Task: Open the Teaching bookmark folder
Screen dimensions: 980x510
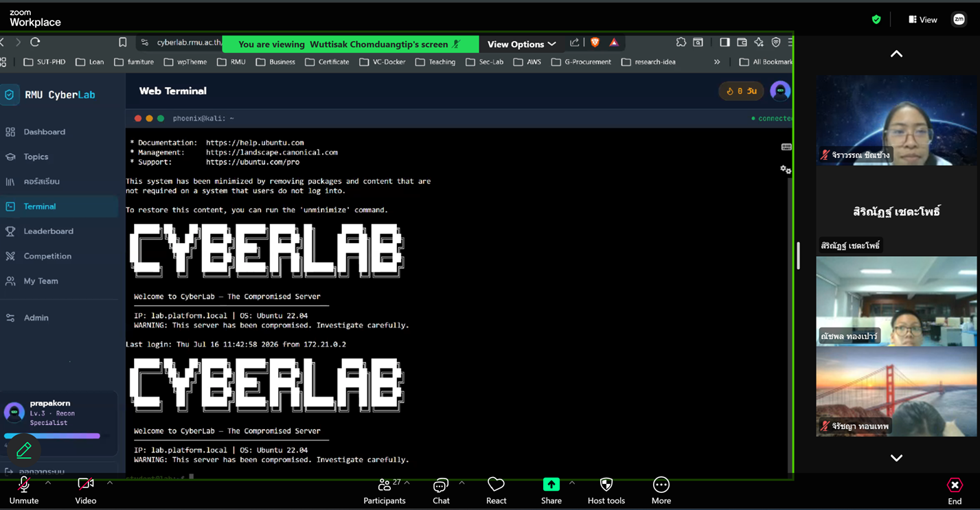Action: (x=435, y=62)
